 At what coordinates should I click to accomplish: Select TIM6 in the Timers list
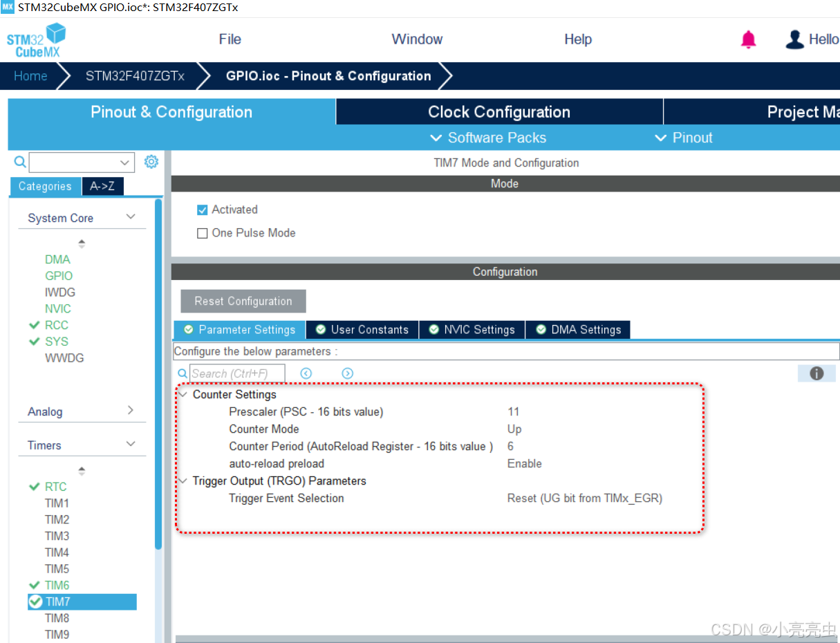pyautogui.click(x=57, y=586)
